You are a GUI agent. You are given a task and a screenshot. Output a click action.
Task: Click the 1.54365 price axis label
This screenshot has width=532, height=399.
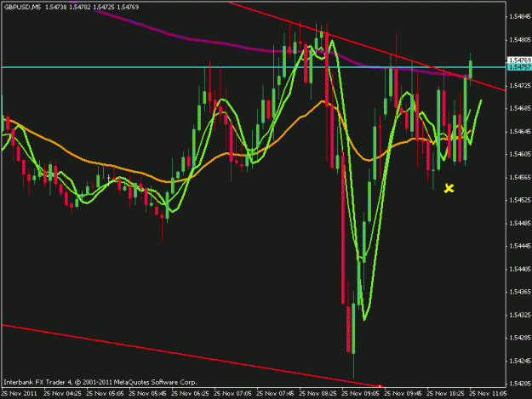pos(520,292)
